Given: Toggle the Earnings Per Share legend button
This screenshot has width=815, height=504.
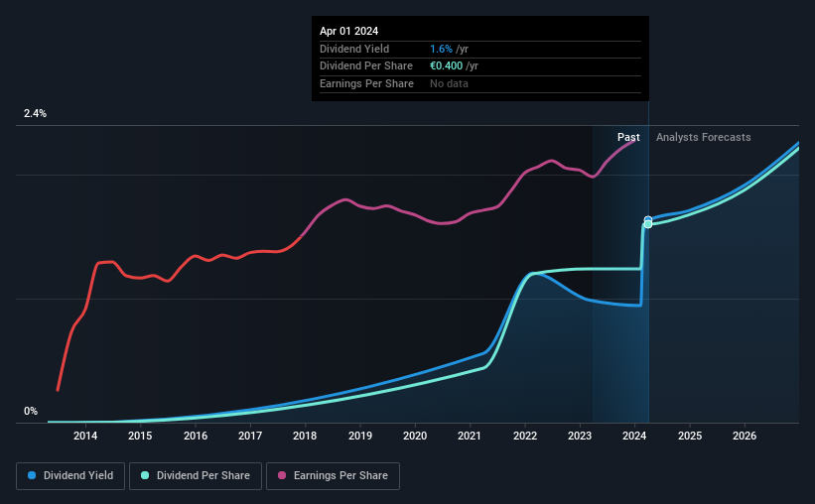Looking at the screenshot, I should (333, 476).
